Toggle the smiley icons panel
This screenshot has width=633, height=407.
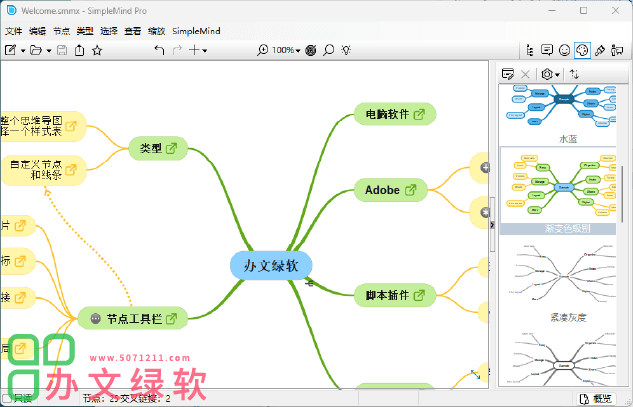coord(564,50)
